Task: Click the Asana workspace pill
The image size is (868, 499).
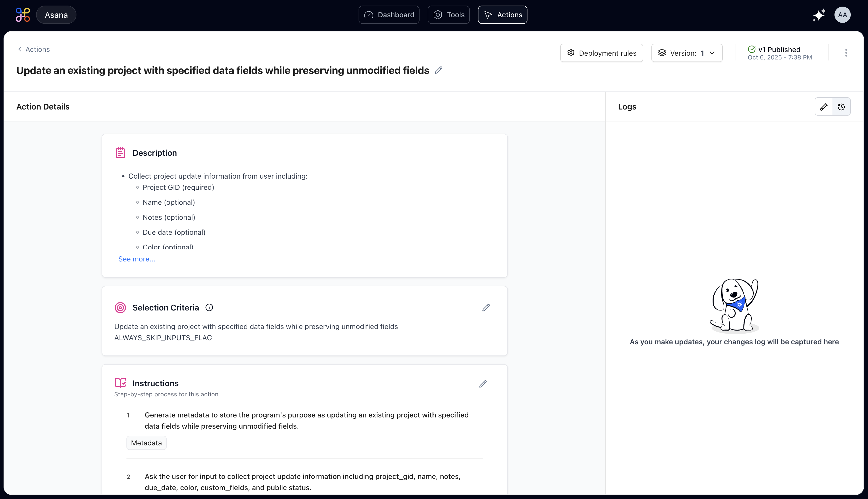Action: click(x=56, y=15)
